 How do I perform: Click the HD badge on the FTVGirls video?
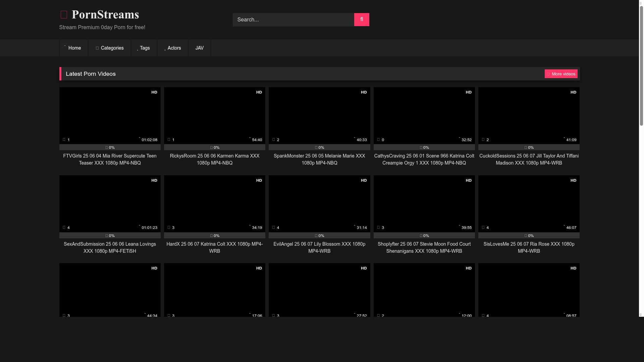(154, 92)
